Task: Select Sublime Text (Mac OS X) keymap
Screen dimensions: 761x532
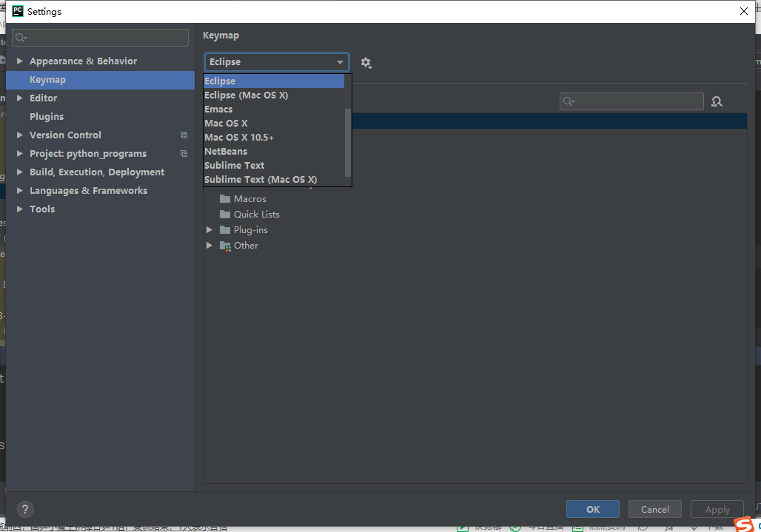Action: coord(274,180)
